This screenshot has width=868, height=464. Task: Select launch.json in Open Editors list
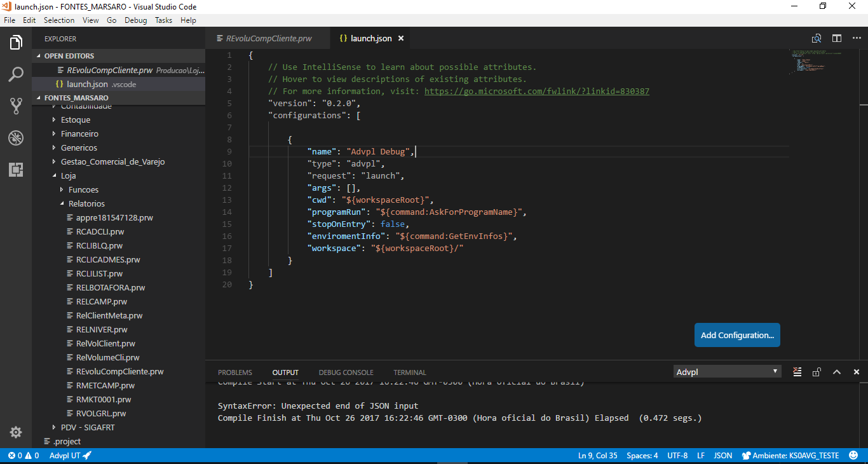click(x=118, y=84)
